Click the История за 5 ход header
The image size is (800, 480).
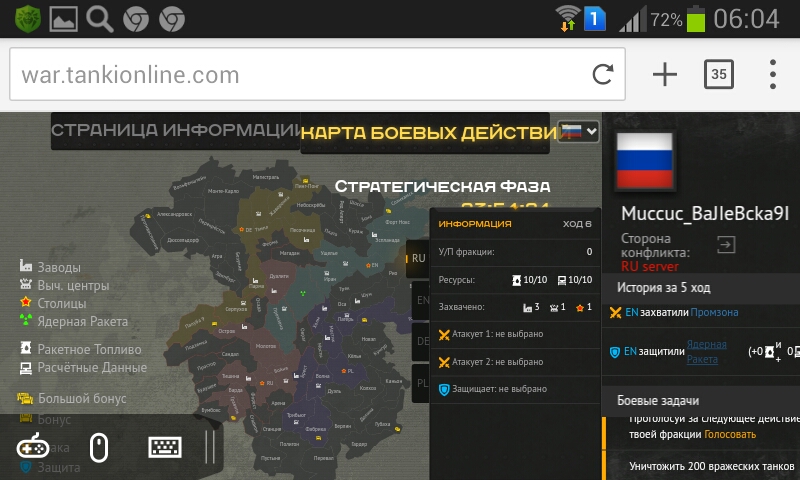coord(663,288)
